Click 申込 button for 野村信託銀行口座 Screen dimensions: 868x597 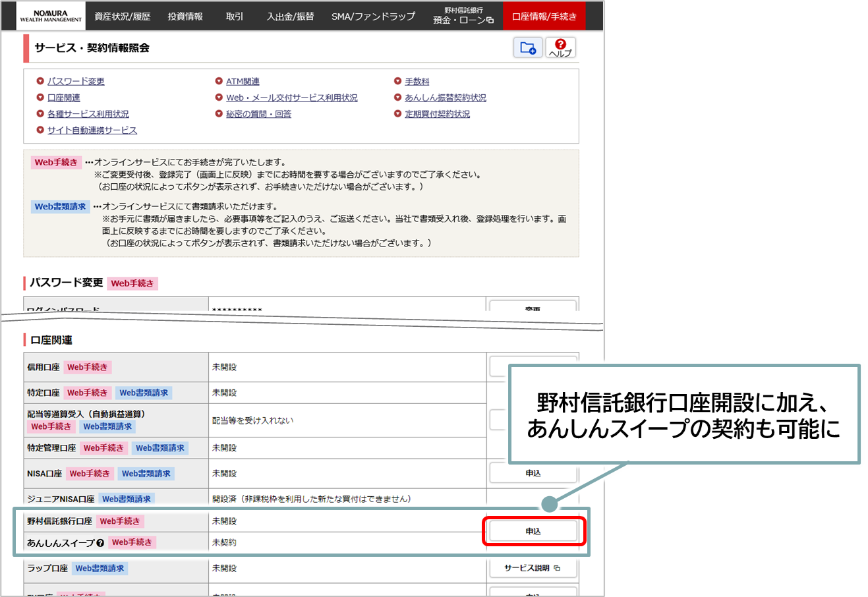coord(533,531)
